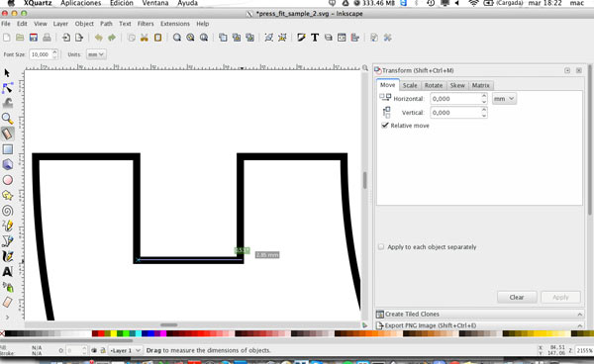Select the 3D Box tool

[x=8, y=164]
